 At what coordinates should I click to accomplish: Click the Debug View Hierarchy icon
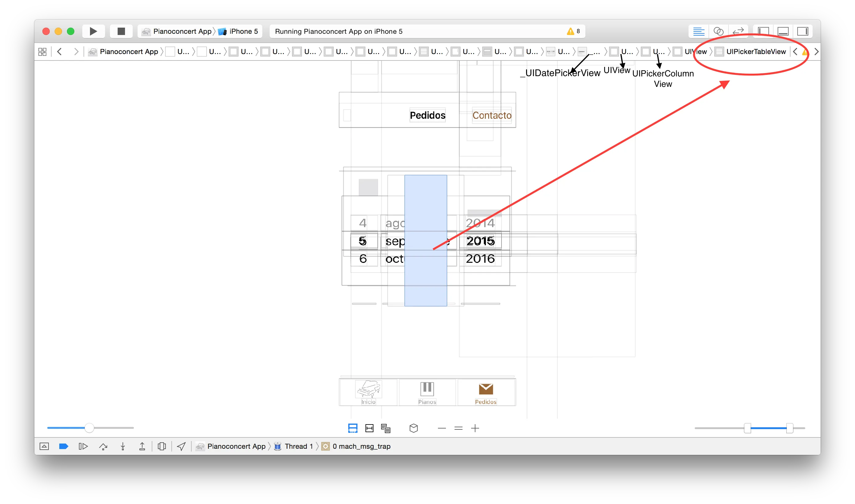(162, 446)
